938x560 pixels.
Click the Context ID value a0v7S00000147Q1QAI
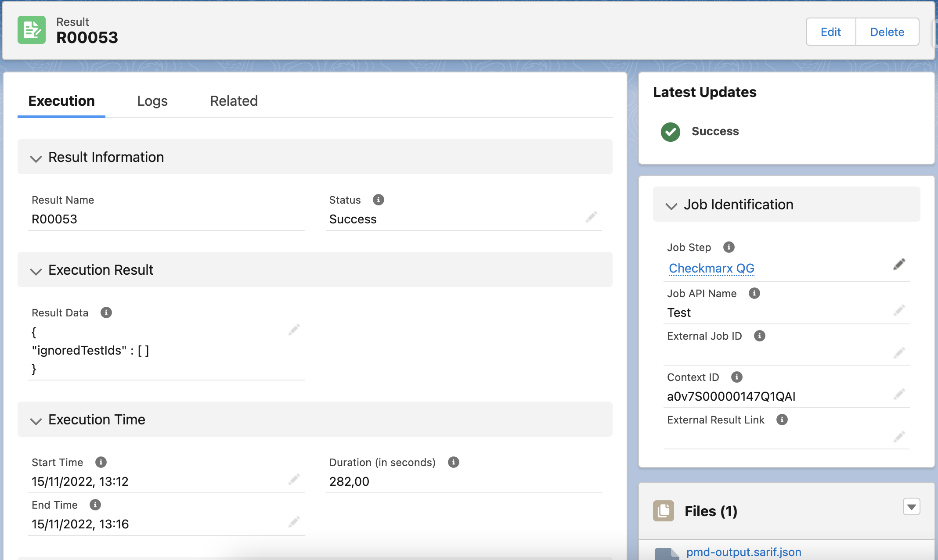point(731,396)
